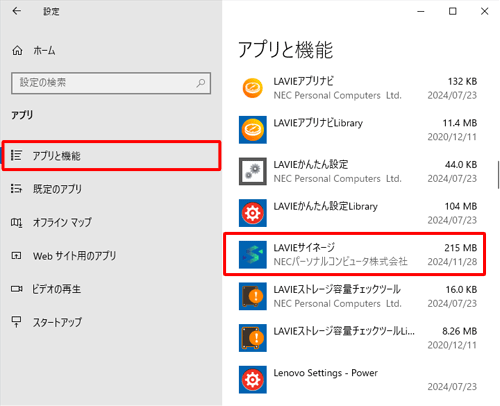Select LAVIEアプリナビ app name

(x=303, y=81)
